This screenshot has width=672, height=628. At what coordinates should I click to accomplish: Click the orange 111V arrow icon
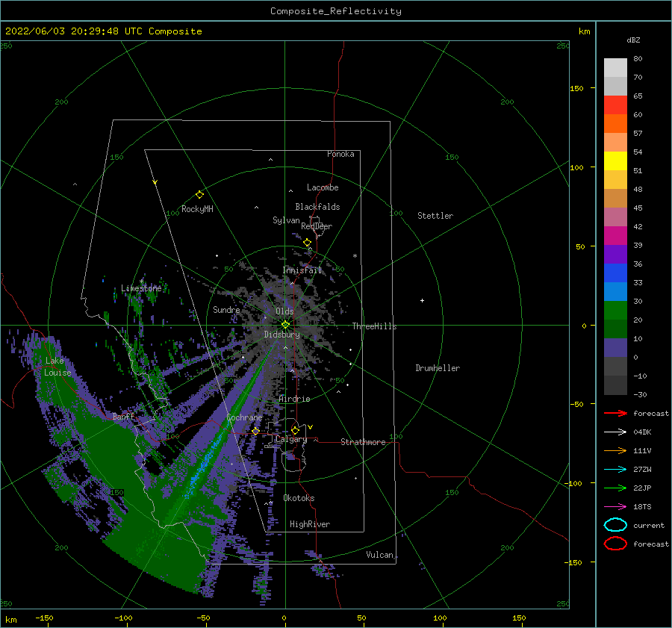615,450
